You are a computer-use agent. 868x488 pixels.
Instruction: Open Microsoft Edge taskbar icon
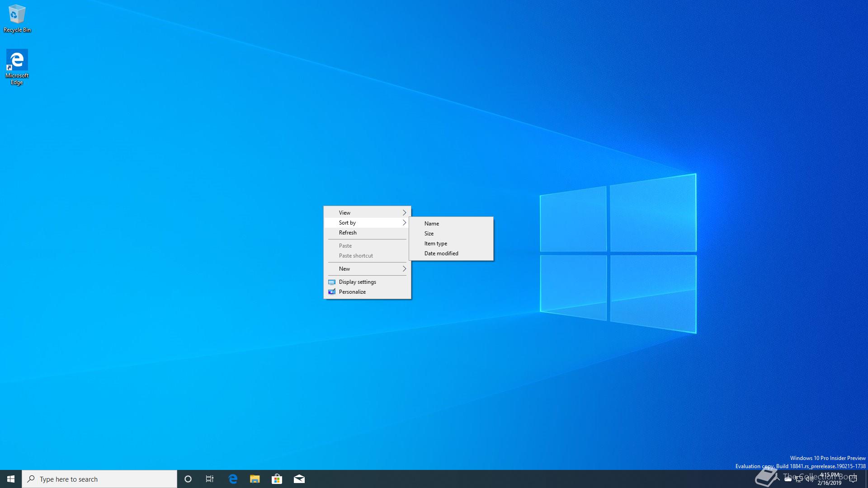click(232, 479)
